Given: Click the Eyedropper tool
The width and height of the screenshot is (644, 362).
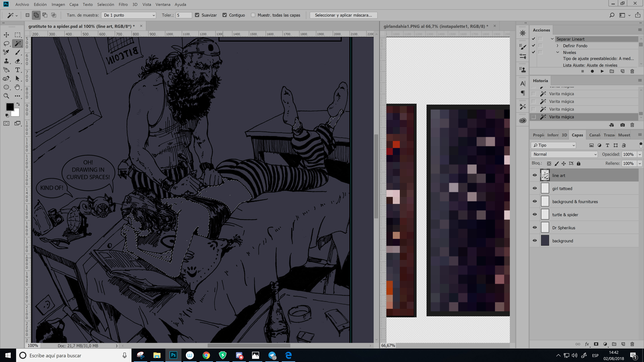Looking at the screenshot, I should [6, 52].
